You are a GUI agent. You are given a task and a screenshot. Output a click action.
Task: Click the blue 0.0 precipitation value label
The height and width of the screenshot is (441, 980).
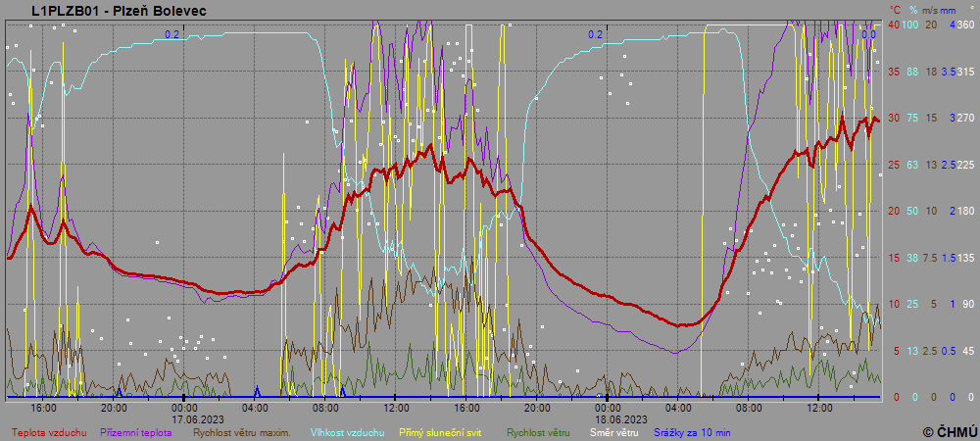(x=868, y=34)
